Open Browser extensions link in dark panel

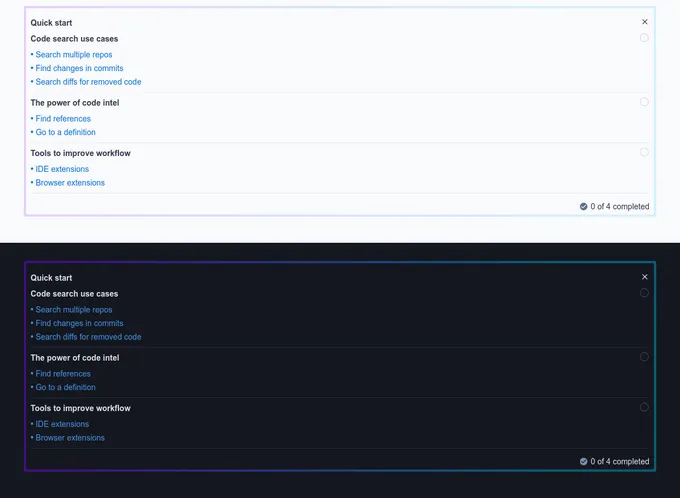tap(70, 438)
